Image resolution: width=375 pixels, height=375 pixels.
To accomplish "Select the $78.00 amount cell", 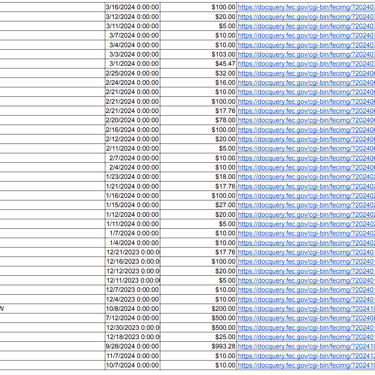I will click(x=198, y=120).
